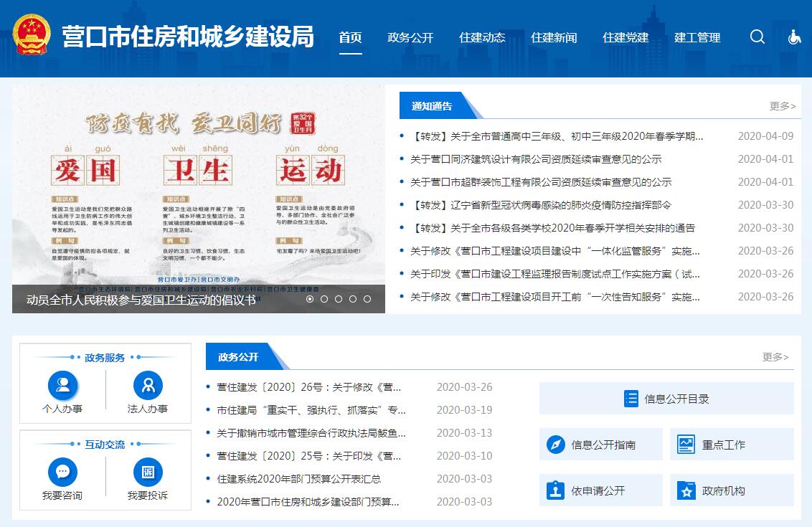Open notice about 营口同济建筑设计有限公司 qualification

click(536, 159)
